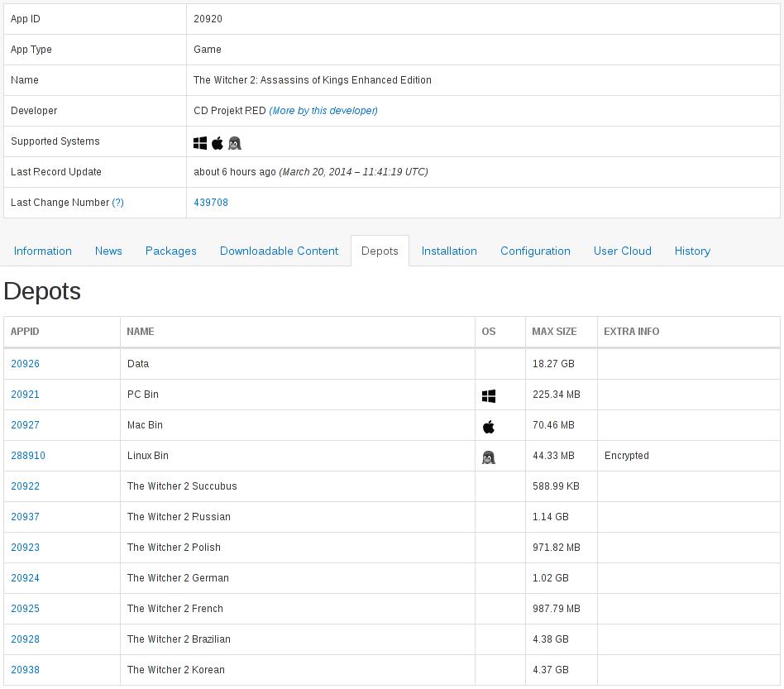Image resolution: width=784 pixels, height=689 pixels.
Task: Open depot 20938 Korean link
Action: [25, 670]
